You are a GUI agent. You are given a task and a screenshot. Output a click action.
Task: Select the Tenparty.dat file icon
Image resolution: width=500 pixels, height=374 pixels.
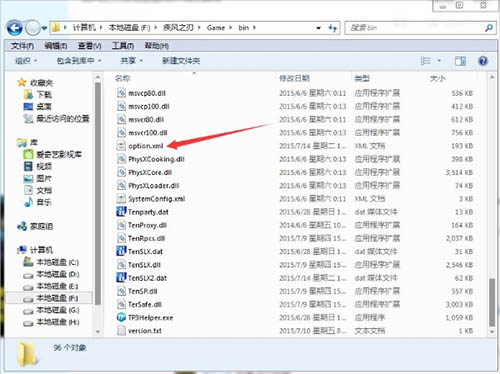click(x=121, y=212)
